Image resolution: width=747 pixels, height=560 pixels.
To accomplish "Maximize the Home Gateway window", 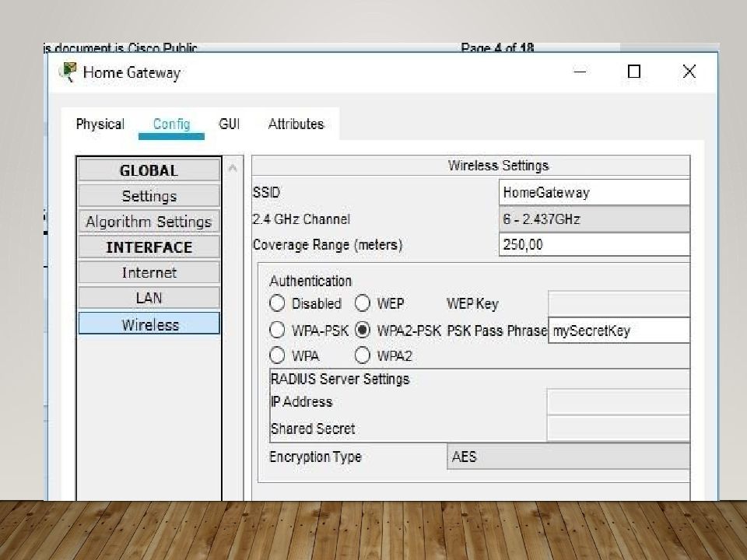I will (633, 72).
